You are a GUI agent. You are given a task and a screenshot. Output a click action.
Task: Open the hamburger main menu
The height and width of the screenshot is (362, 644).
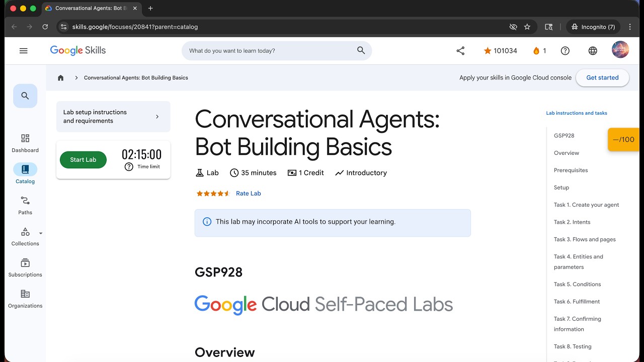coord(23,51)
